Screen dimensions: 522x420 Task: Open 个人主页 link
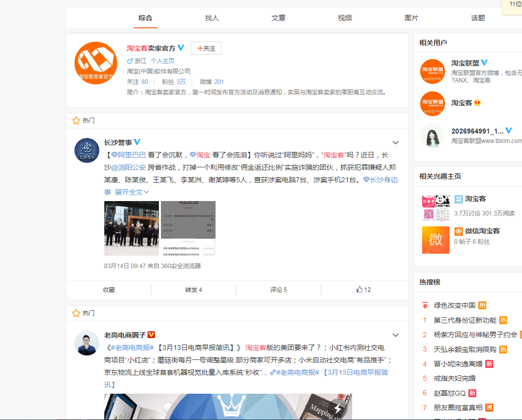pos(162,61)
